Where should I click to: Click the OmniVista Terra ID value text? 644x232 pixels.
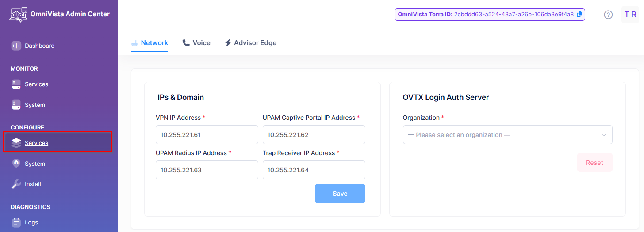click(x=514, y=15)
